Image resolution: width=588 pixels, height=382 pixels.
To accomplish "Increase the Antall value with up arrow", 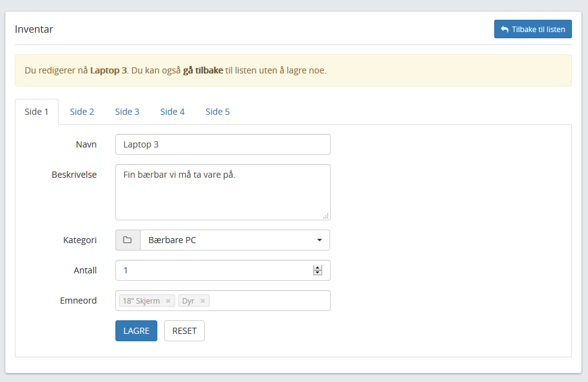I will click(318, 267).
